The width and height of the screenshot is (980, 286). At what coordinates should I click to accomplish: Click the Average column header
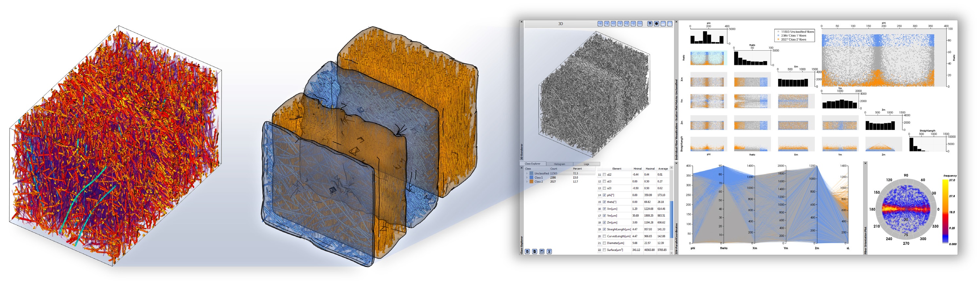click(663, 169)
